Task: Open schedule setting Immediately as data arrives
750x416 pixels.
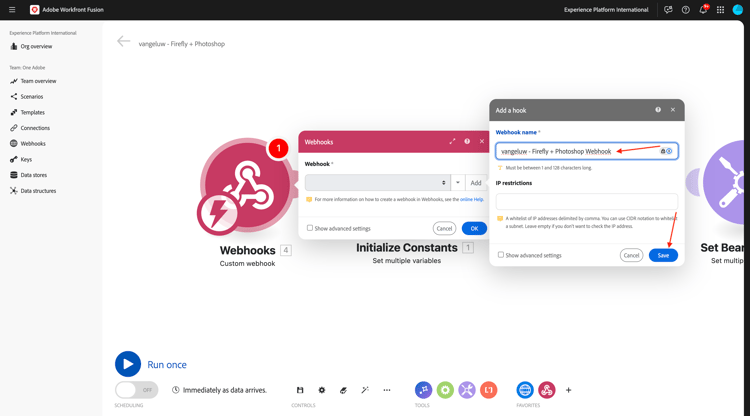Action: click(220, 390)
